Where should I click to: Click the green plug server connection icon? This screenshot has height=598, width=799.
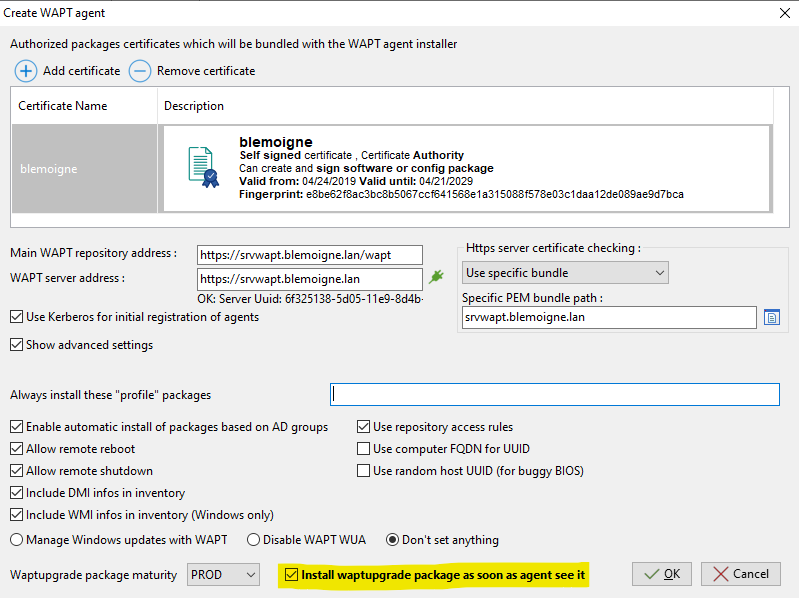[x=436, y=277]
